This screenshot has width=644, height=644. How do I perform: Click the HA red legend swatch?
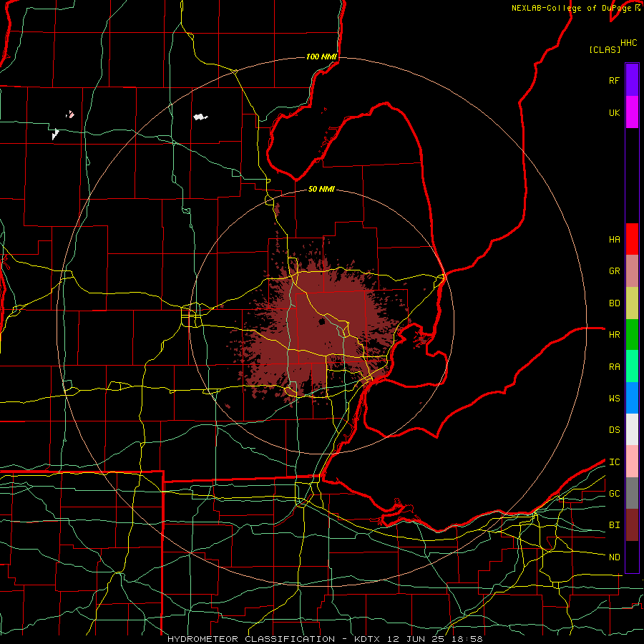632,239
